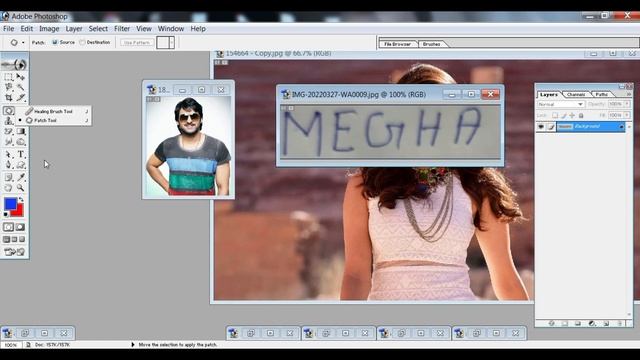This screenshot has height=360, width=640.
Task: Select the Rectangular Marquee tool
Action: point(8,77)
